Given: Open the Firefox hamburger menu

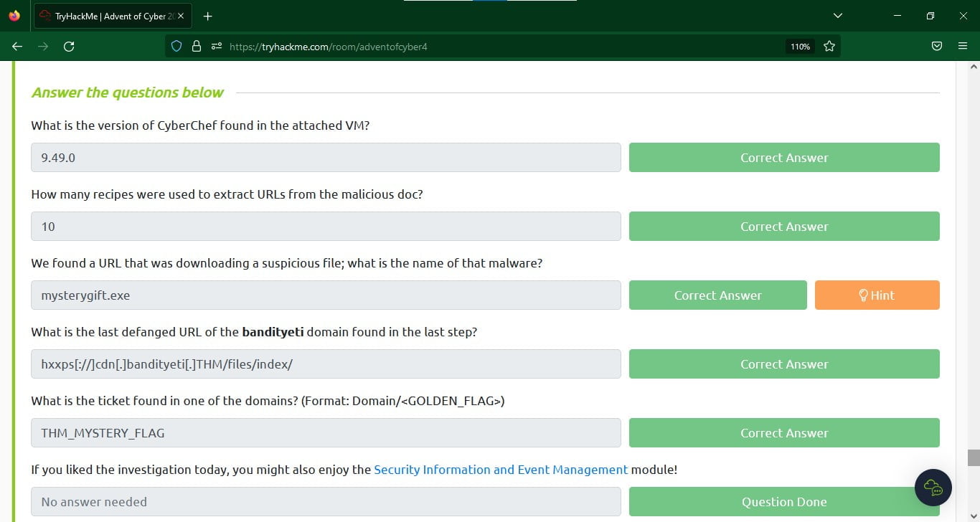Looking at the screenshot, I should click(x=963, y=46).
